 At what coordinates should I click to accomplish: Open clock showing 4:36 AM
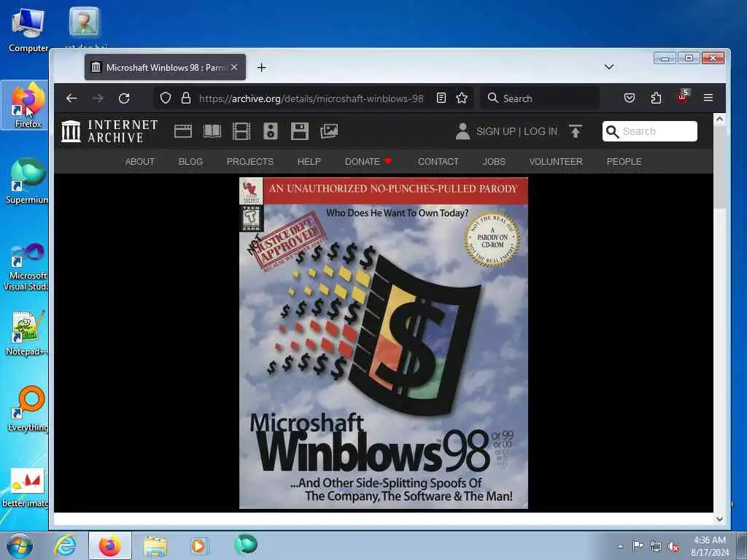[710, 546]
